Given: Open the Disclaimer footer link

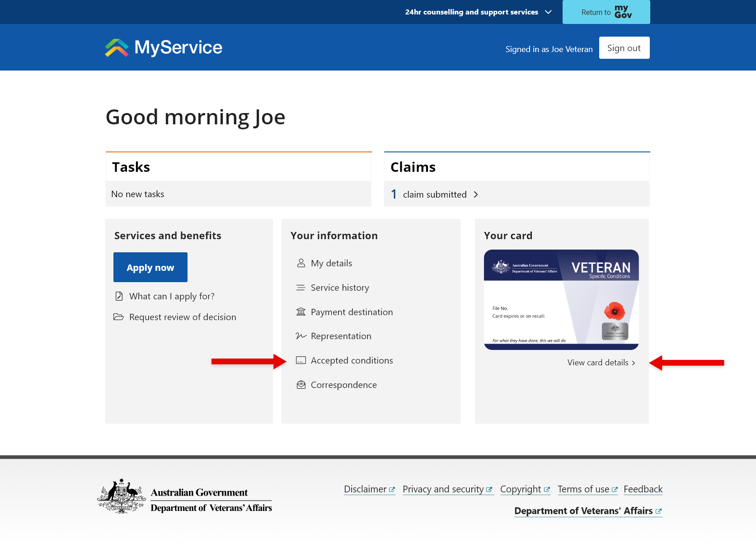Looking at the screenshot, I should 369,489.
